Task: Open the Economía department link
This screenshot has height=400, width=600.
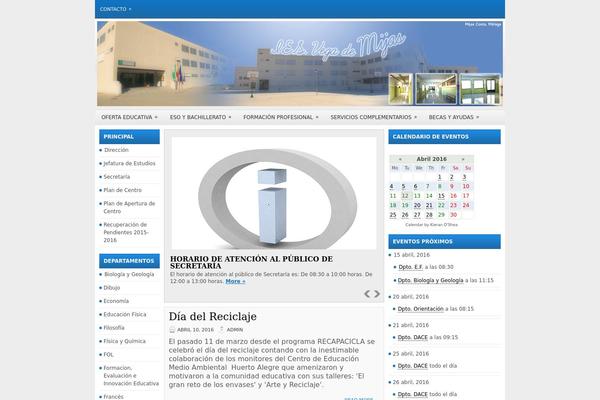Action: tap(116, 301)
